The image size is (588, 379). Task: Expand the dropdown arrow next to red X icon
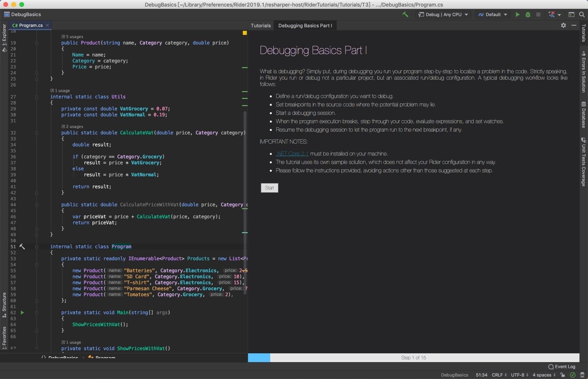pos(559,15)
